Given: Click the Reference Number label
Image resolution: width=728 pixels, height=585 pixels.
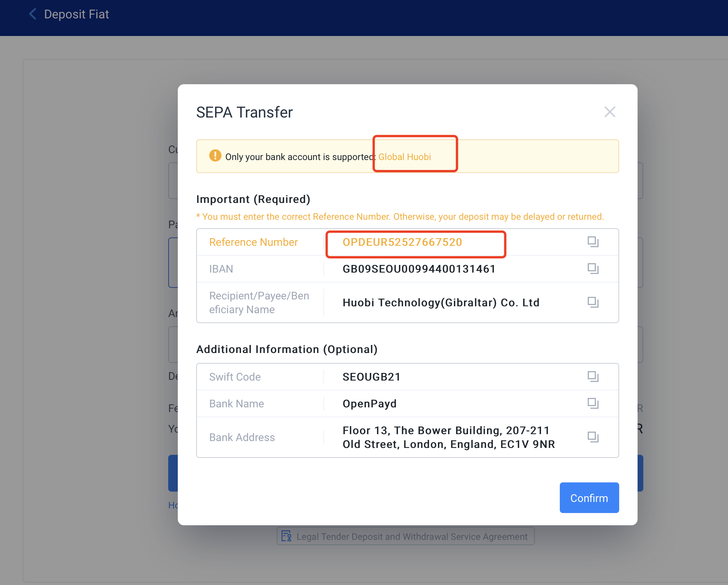Looking at the screenshot, I should pyautogui.click(x=253, y=242).
